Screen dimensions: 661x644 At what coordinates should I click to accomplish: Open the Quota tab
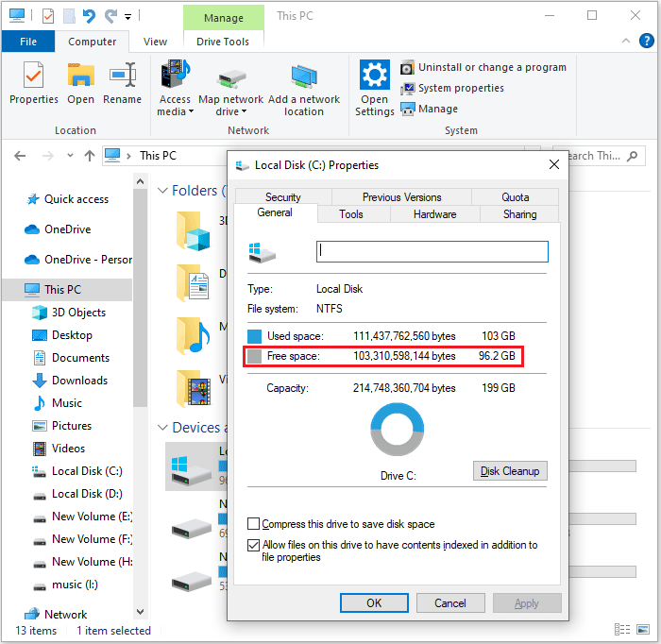tap(516, 197)
